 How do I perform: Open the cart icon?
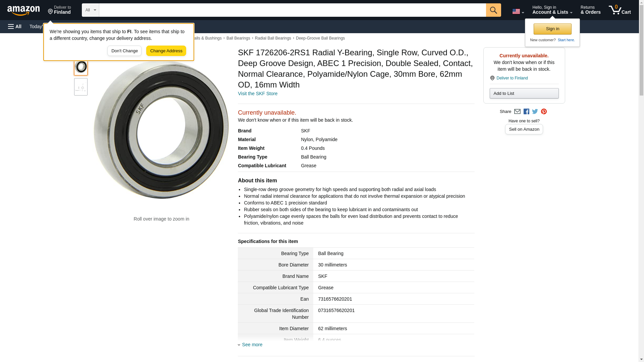[620, 10]
